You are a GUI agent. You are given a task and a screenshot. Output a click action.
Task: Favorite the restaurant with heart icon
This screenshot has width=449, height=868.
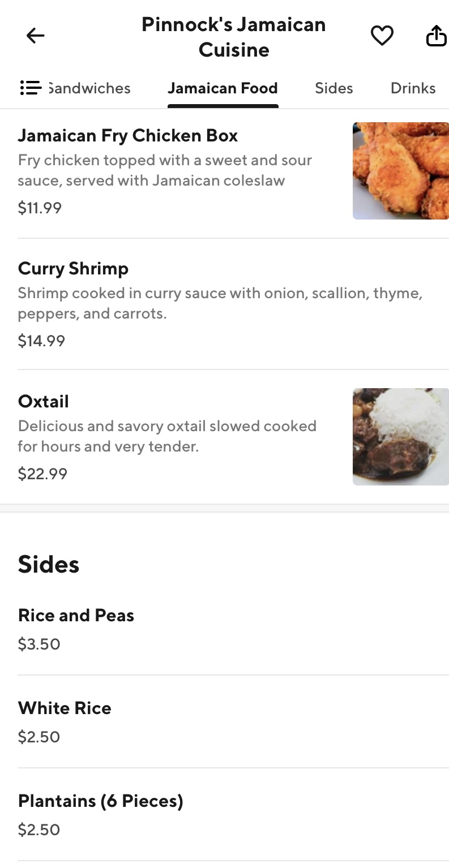click(382, 36)
